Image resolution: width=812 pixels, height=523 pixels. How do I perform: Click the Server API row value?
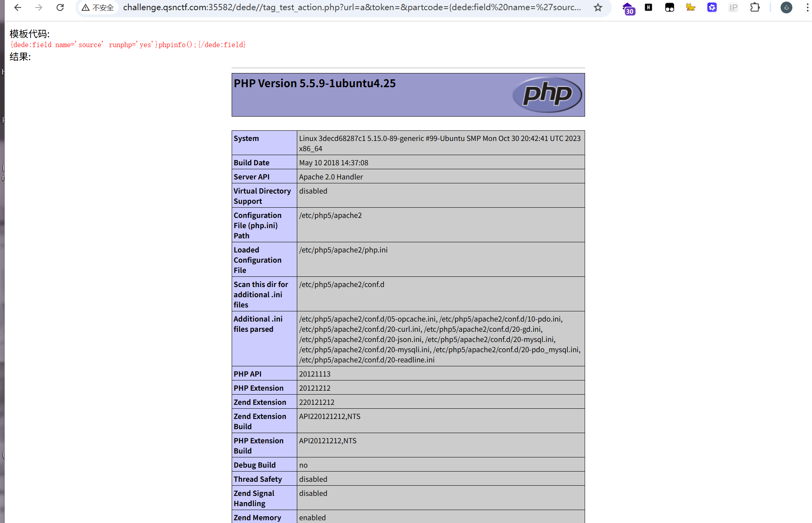331,177
